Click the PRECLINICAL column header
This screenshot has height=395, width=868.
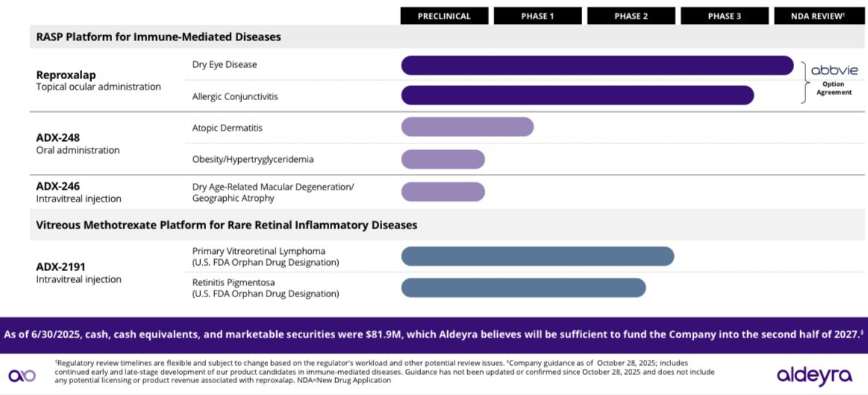445,16
